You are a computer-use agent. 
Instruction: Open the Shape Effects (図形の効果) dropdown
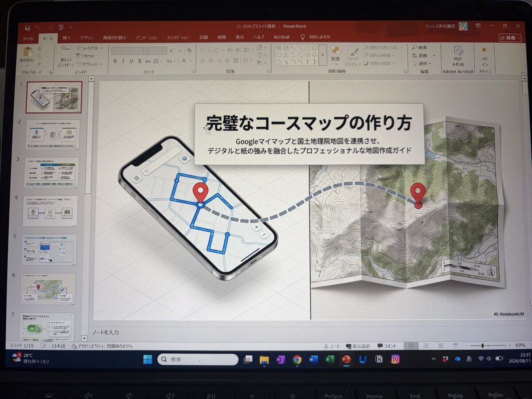378,63
